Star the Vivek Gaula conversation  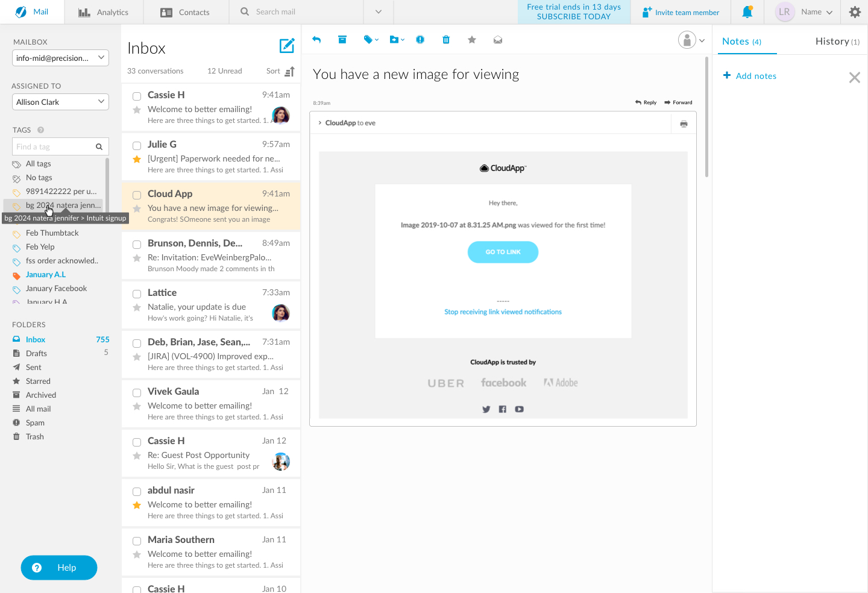click(137, 406)
